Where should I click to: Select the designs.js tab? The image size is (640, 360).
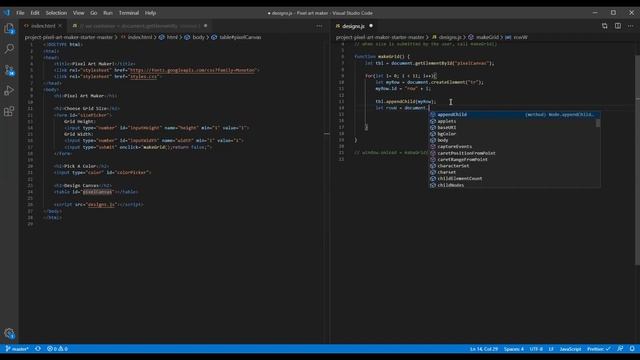pyautogui.click(x=354, y=26)
